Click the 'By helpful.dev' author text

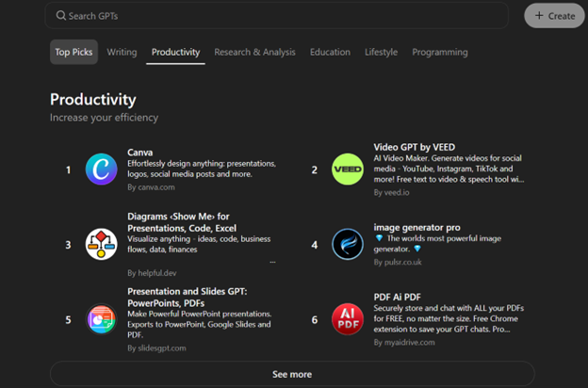click(x=152, y=273)
